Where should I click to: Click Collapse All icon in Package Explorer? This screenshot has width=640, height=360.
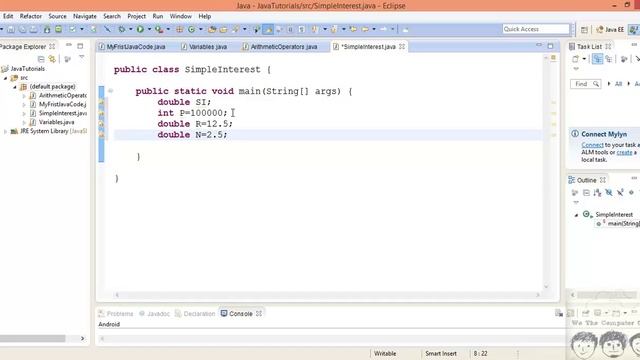(41, 59)
